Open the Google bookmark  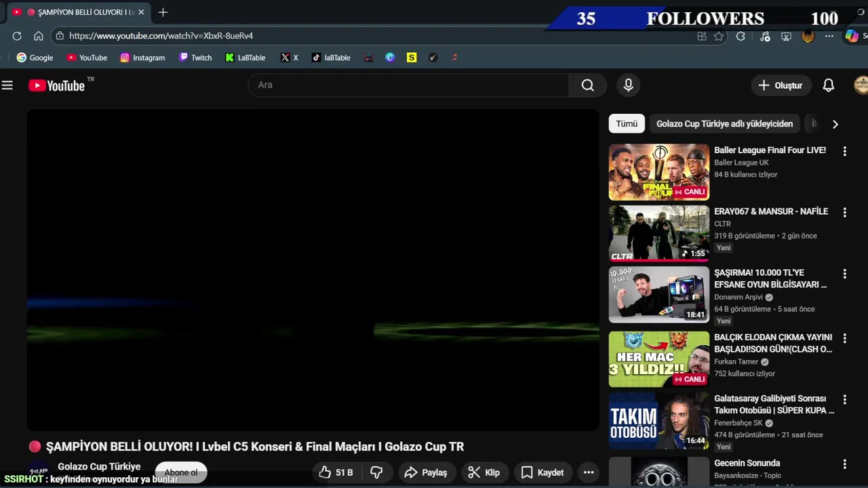tap(35, 58)
